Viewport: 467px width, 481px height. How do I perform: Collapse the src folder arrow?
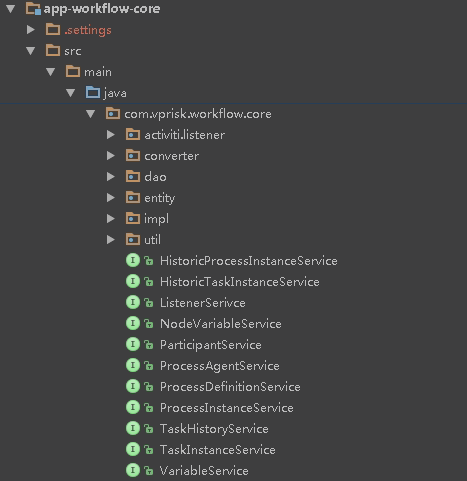click(31, 51)
